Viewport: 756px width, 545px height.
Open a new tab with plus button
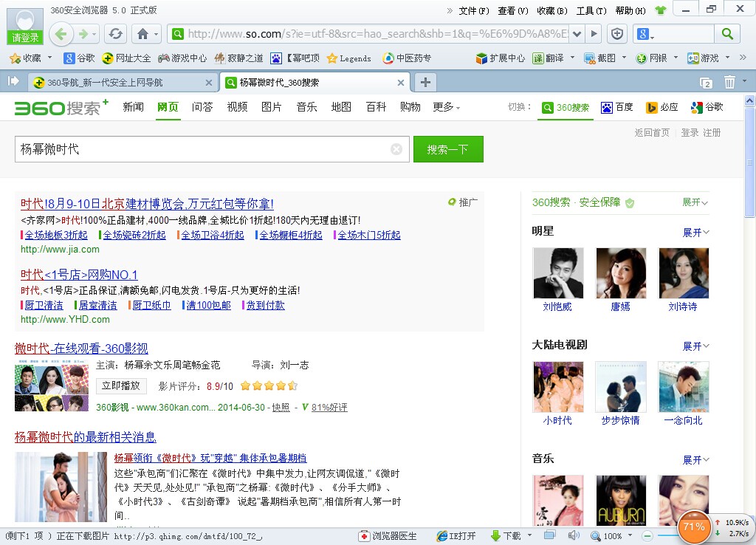[x=425, y=82]
